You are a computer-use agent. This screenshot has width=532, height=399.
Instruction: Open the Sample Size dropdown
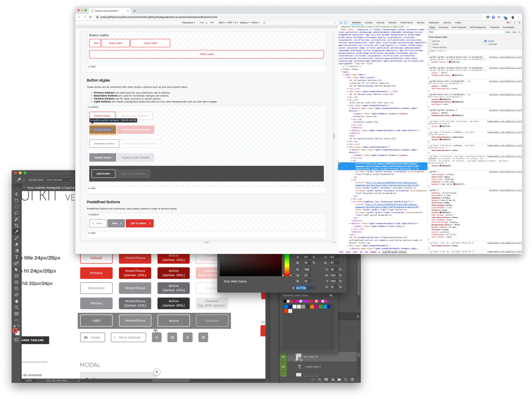[59, 179]
